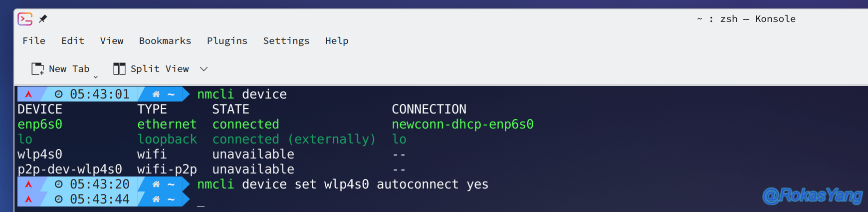Open the Bookmarks menu

(x=165, y=41)
